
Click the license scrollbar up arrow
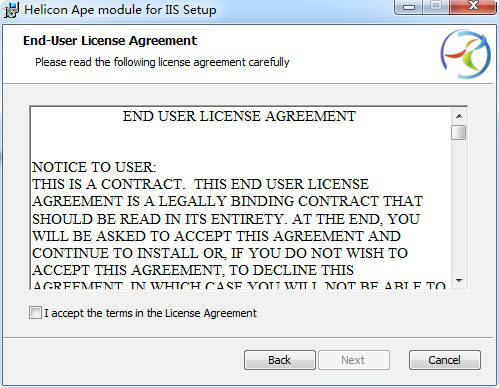pos(459,116)
